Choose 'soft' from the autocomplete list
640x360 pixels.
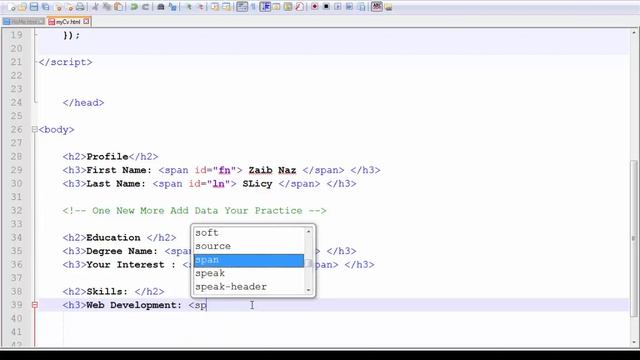[x=249, y=233]
